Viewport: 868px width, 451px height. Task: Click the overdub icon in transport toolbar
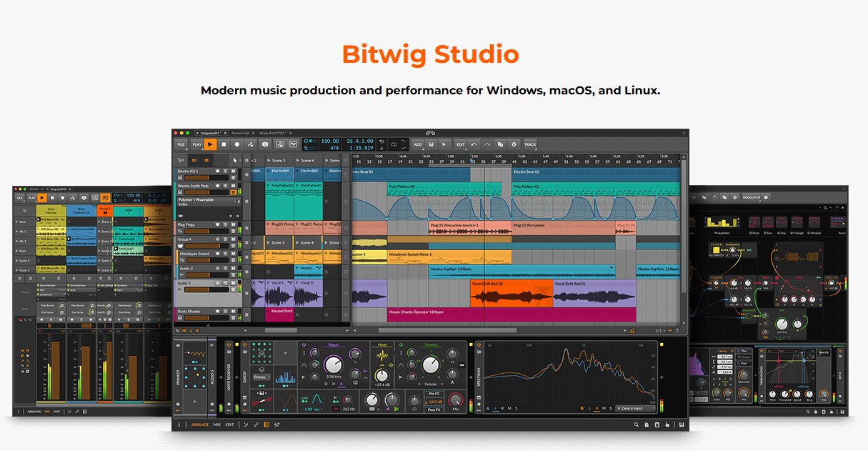point(265,144)
